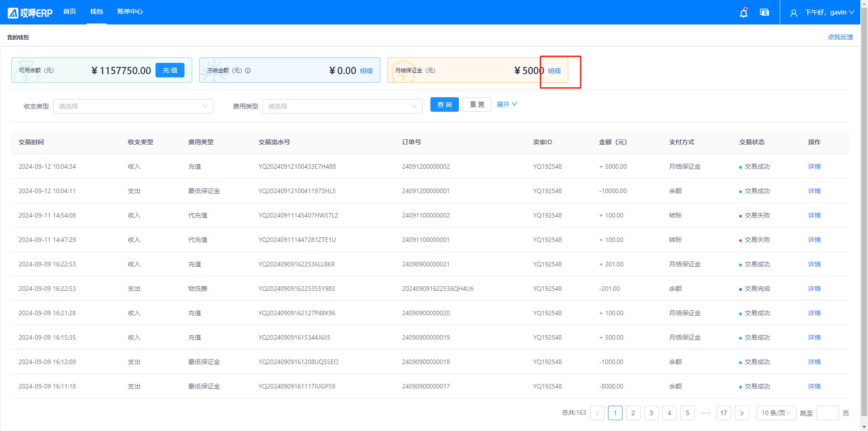This screenshot has width=868, height=431.
Task: Open the notification bell icon
Action: pyautogui.click(x=743, y=13)
